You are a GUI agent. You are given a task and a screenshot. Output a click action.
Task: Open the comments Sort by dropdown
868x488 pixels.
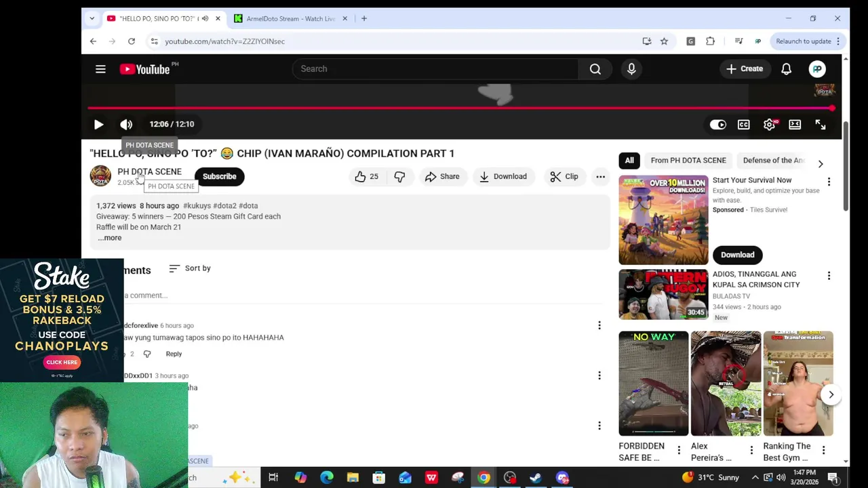190,268
